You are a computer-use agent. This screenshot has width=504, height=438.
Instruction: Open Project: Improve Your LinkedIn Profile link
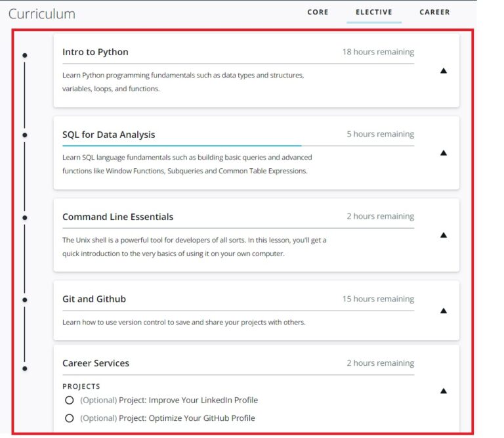[x=188, y=401]
